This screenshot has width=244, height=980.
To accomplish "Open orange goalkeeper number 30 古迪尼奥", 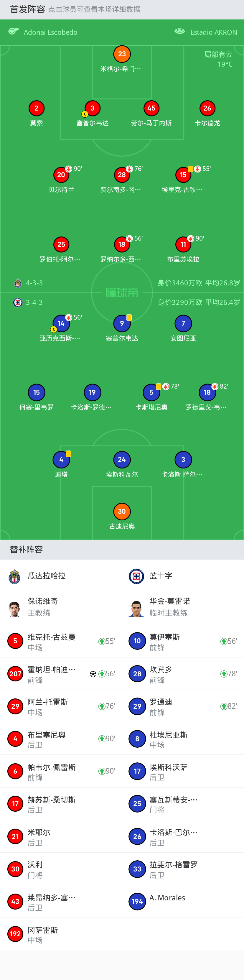I will [x=122, y=511].
